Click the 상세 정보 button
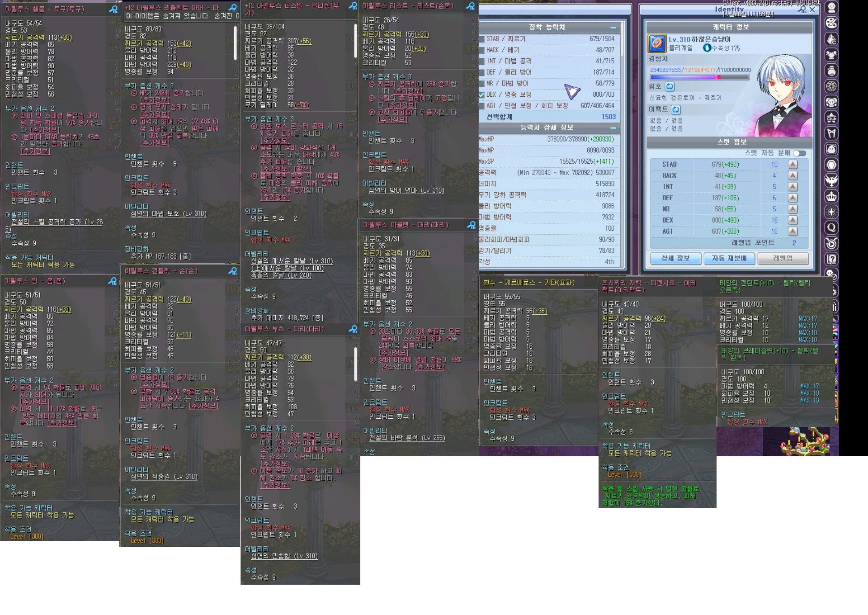The image size is (868, 615). pyautogui.click(x=675, y=258)
